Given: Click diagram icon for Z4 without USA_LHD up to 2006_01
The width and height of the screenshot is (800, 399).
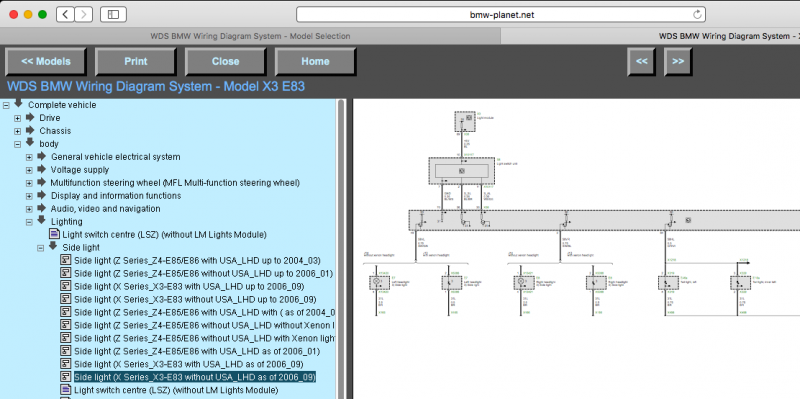Looking at the screenshot, I should [65, 273].
